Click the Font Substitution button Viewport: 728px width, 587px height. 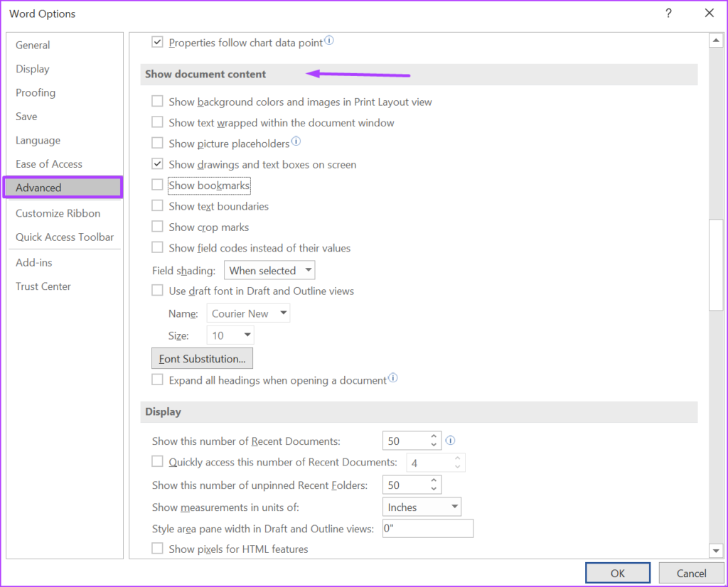[202, 358]
